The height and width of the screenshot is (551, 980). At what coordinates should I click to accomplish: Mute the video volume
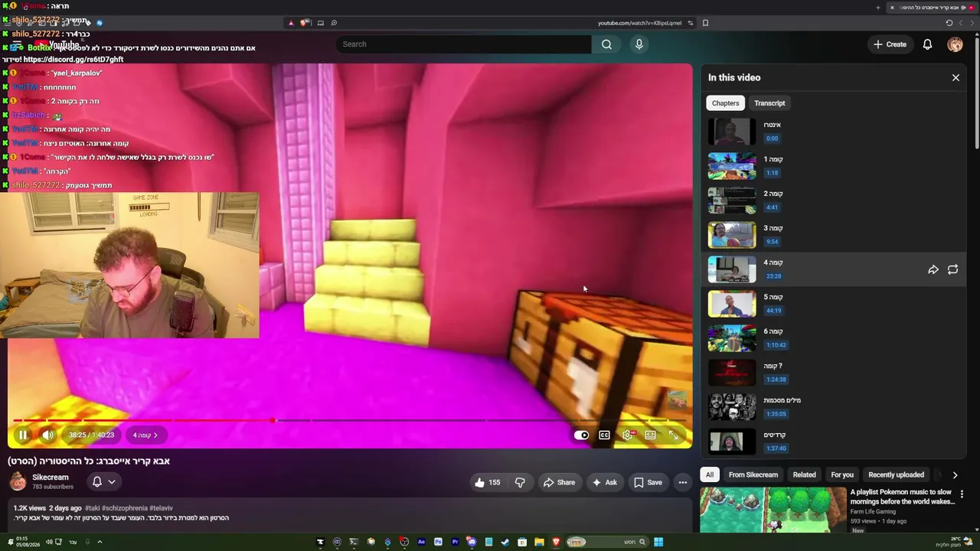pyautogui.click(x=47, y=435)
